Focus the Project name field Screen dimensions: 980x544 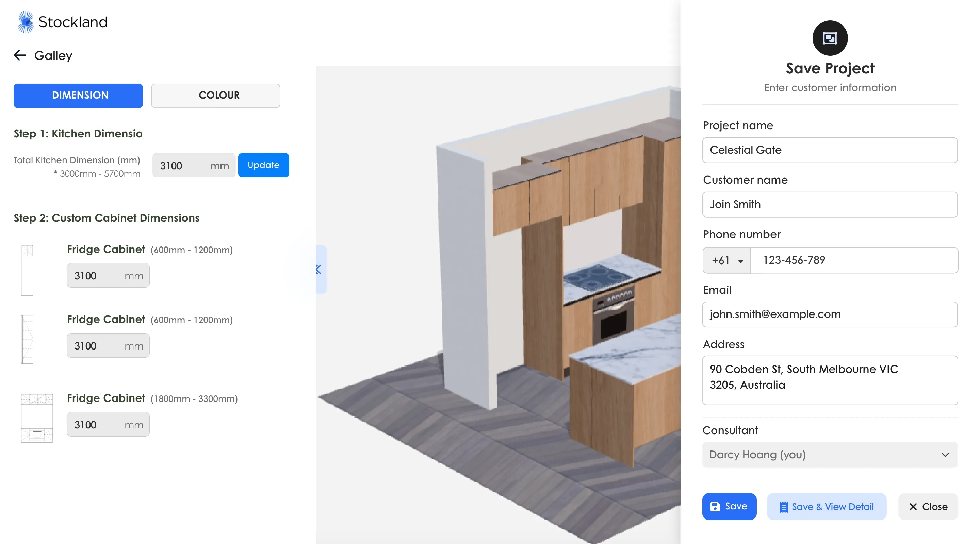830,150
